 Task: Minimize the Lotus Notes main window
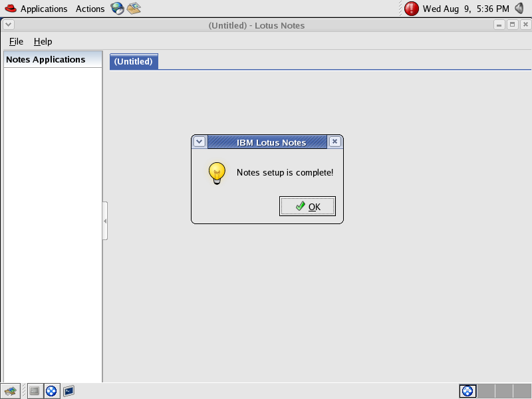(x=499, y=25)
